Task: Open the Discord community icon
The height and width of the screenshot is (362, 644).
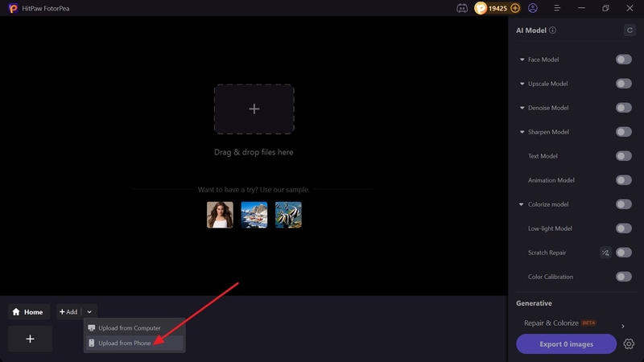Action: pyautogui.click(x=462, y=8)
